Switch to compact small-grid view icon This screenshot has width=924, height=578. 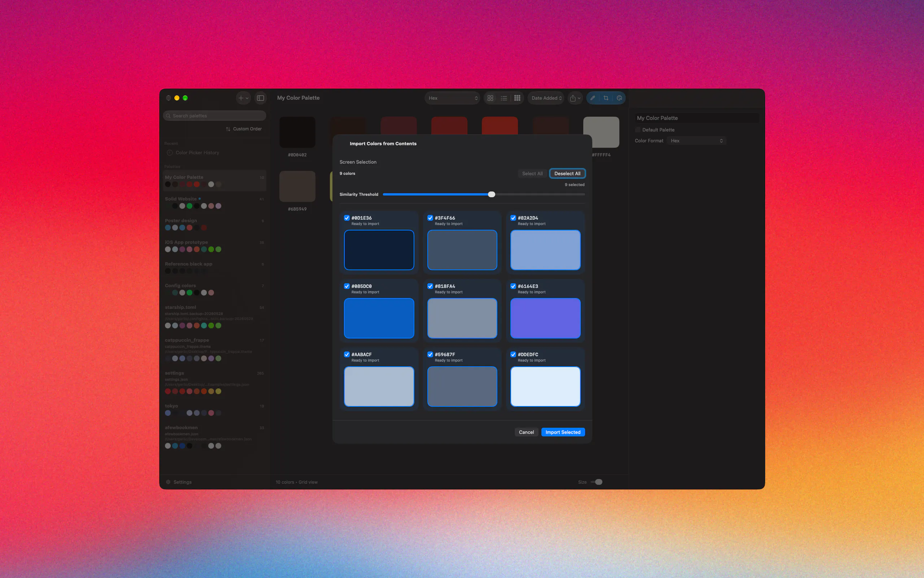point(517,98)
